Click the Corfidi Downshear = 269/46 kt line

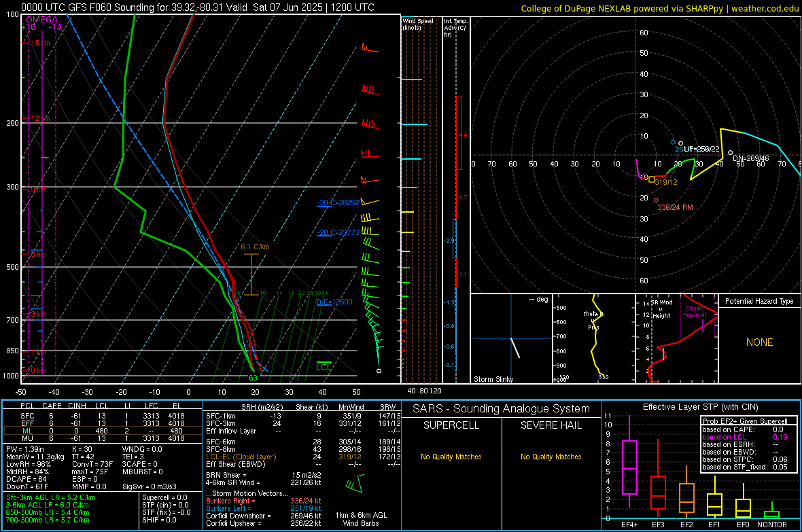pyautogui.click(x=264, y=516)
